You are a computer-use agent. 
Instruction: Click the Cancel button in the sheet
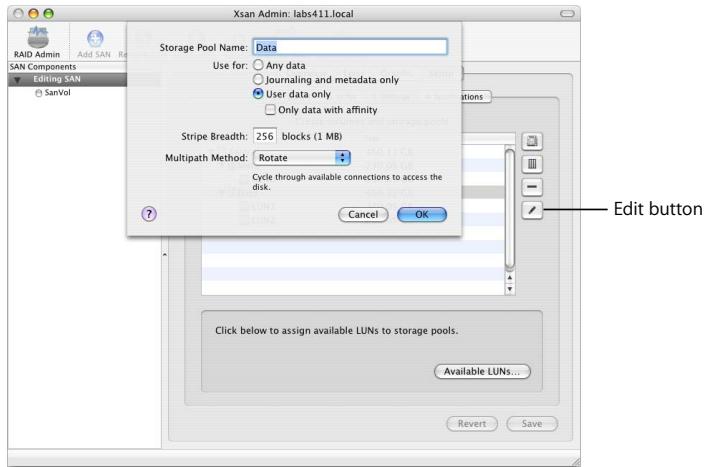point(363,215)
